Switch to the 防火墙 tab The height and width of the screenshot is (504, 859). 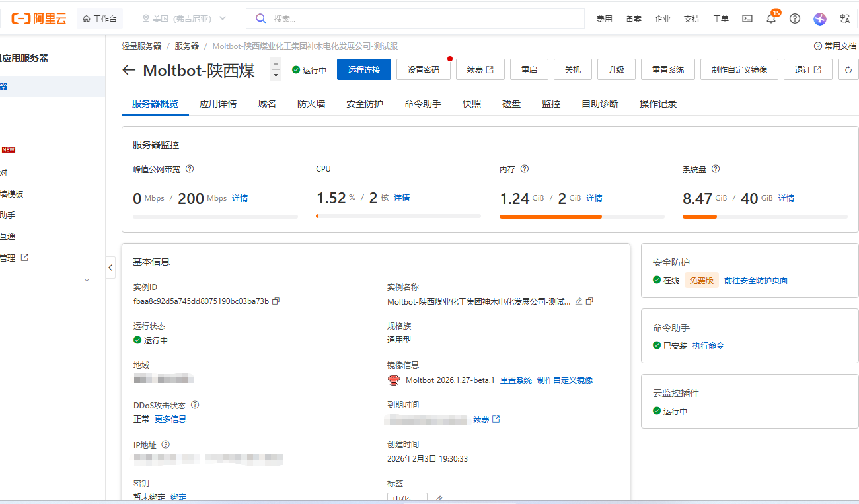(311, 104)
